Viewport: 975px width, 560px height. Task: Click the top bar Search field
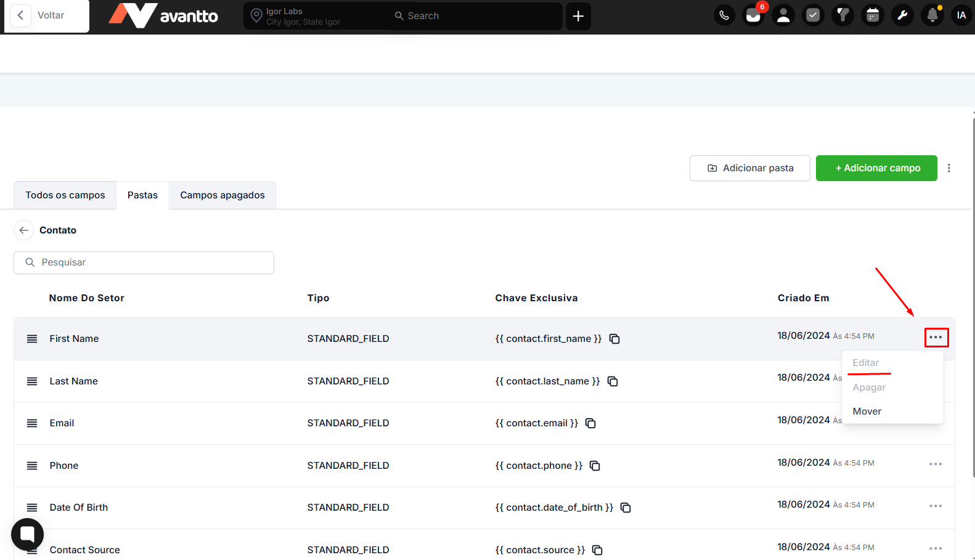click(x=475, y=16)
